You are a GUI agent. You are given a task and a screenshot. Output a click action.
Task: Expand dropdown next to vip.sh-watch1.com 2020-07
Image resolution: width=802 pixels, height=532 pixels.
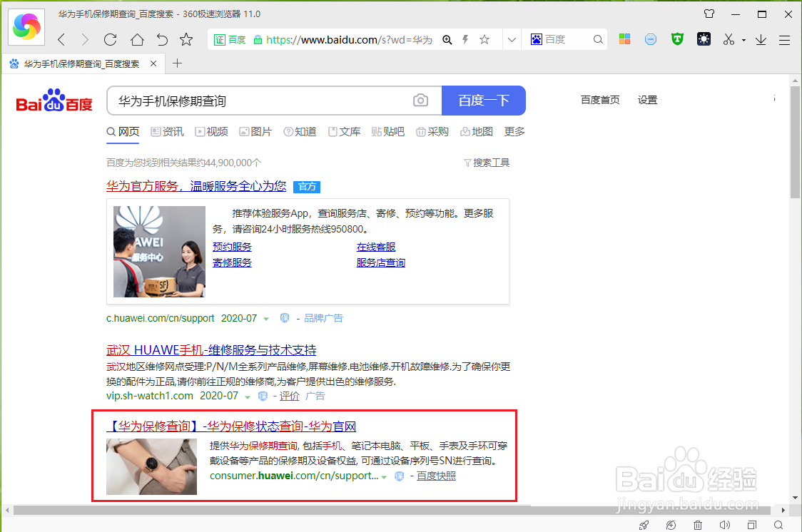pyautogui.click(x=248, y=397)
